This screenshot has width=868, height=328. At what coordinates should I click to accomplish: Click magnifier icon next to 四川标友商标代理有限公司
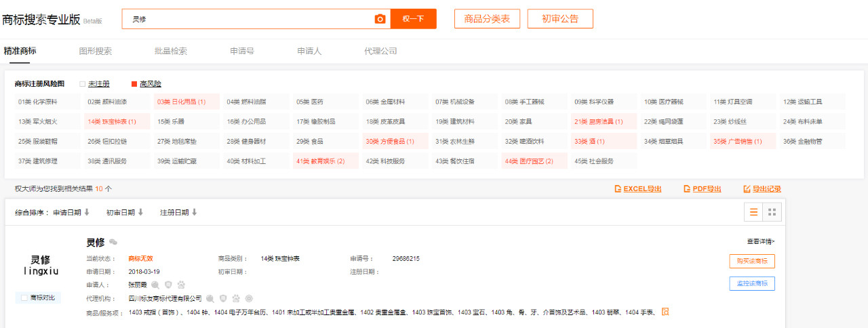tap(210, 298)
